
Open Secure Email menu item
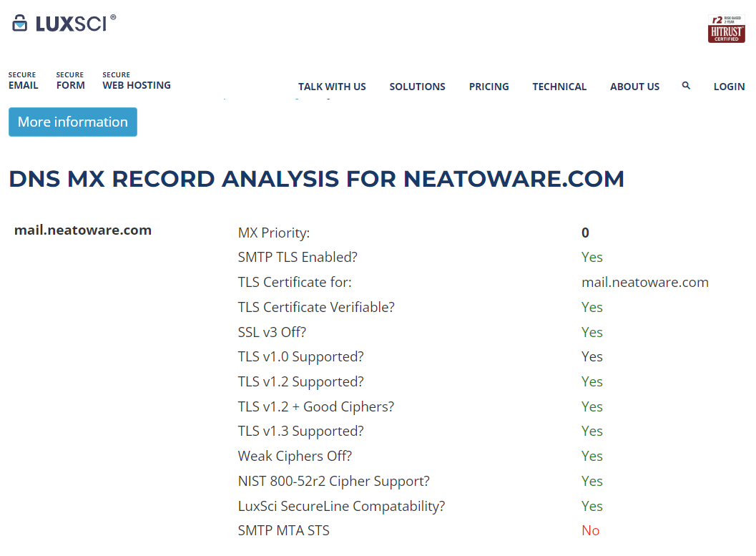click(23, 81)
